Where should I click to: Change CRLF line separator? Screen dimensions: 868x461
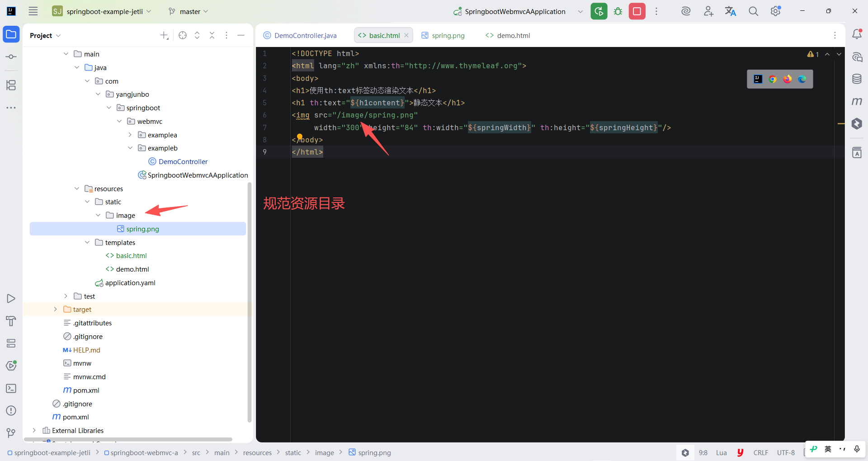click(761, 452)
